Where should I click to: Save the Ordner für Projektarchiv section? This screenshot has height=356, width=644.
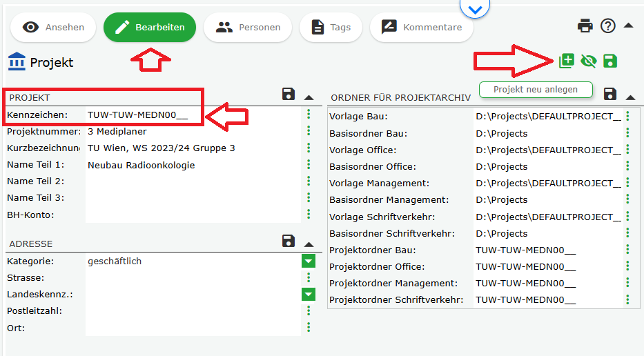(609, 93)
